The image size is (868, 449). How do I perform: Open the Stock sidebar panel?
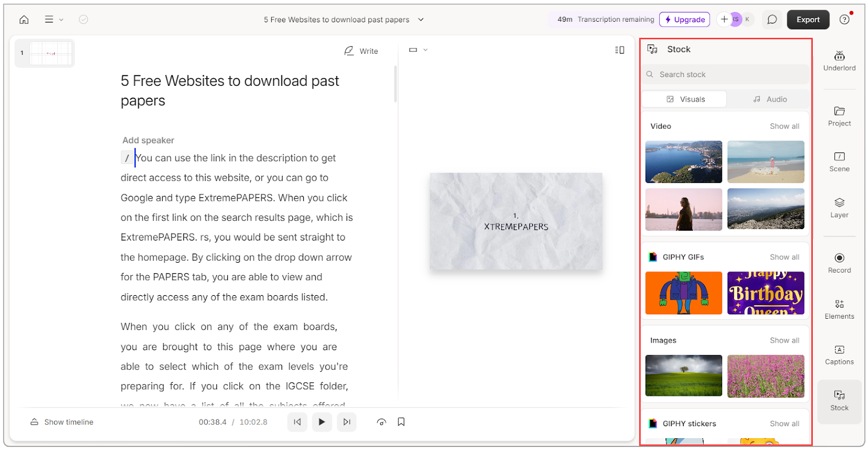(x=839, y=401)
